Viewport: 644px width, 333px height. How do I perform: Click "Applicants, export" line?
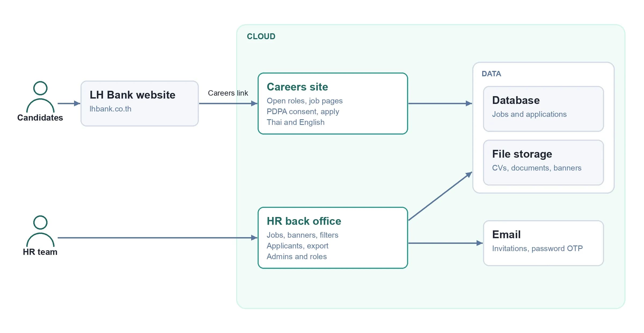point(297,246)
